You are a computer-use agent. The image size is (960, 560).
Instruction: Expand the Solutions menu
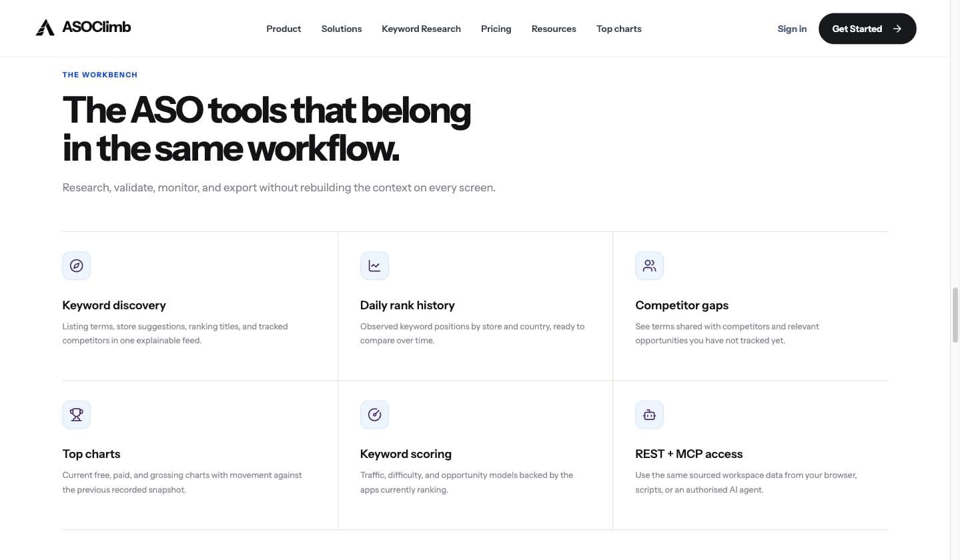(342, 29)
